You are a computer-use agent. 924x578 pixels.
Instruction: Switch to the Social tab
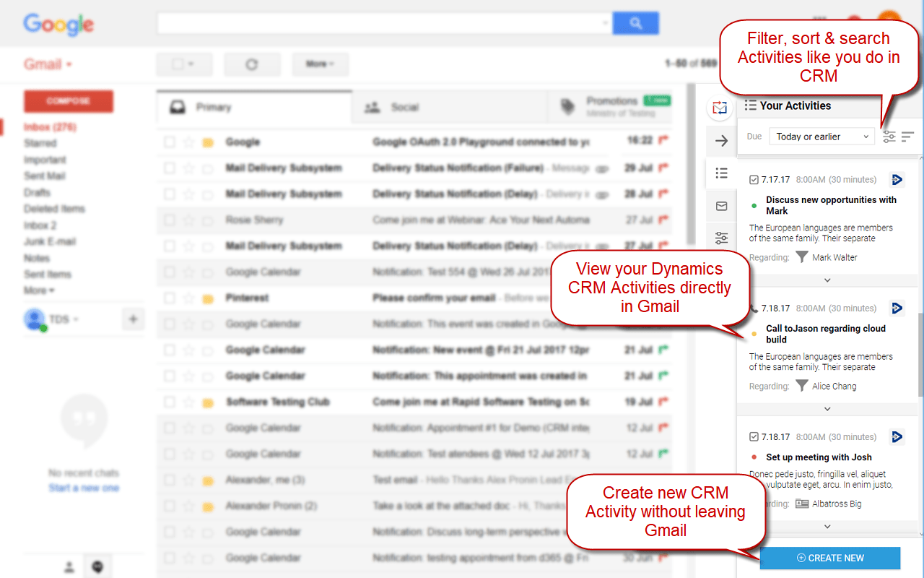point(449,107)
